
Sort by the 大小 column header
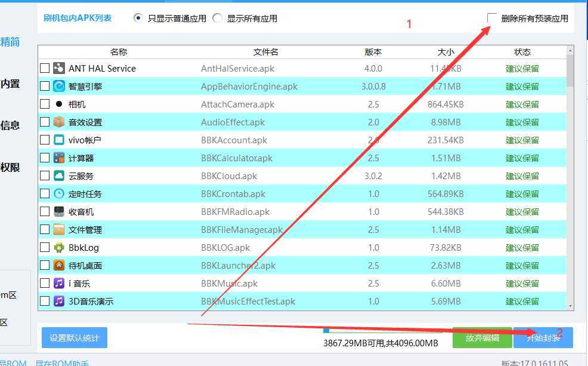click(446, 52)
